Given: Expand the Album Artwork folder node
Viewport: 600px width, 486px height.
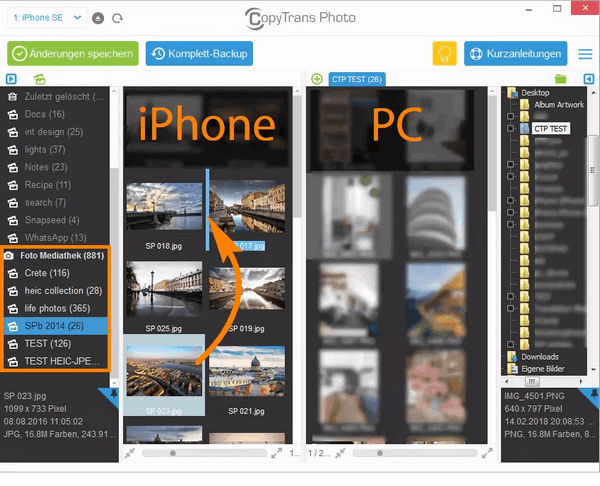Looking at the screenshot, I should pyautogui.click(x=511, y=104).
